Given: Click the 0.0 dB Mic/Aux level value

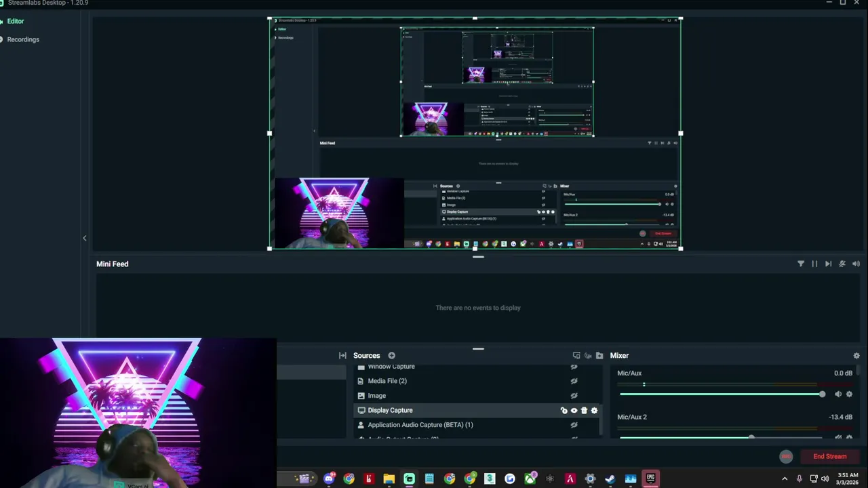Looking at the screenshot, I should pos(843,373).
